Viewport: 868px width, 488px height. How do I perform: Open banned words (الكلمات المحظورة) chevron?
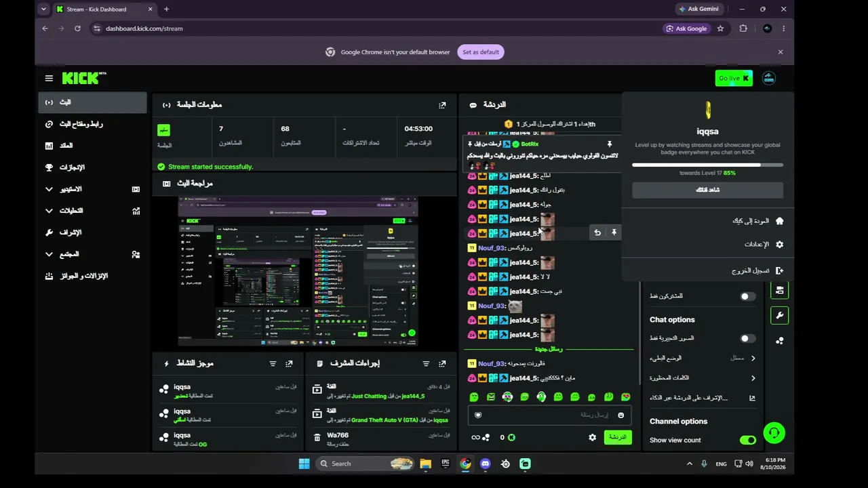[x=753, y=378]
